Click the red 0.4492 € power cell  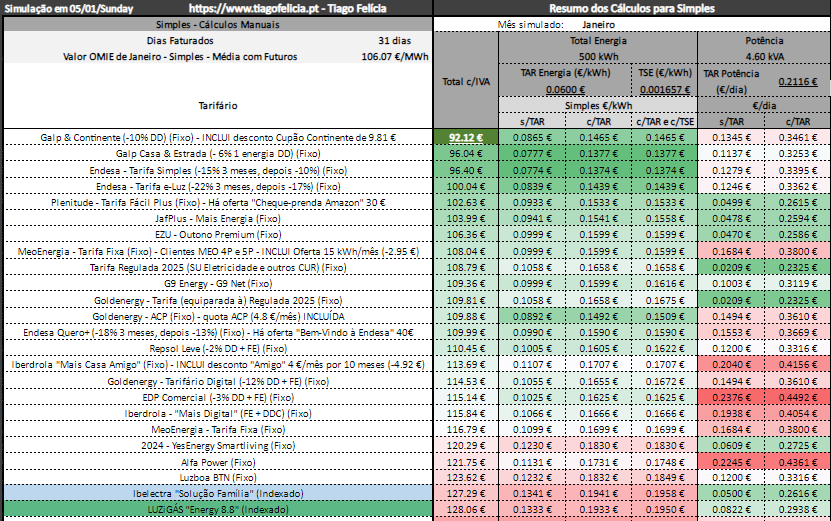[x=797, y=397]
